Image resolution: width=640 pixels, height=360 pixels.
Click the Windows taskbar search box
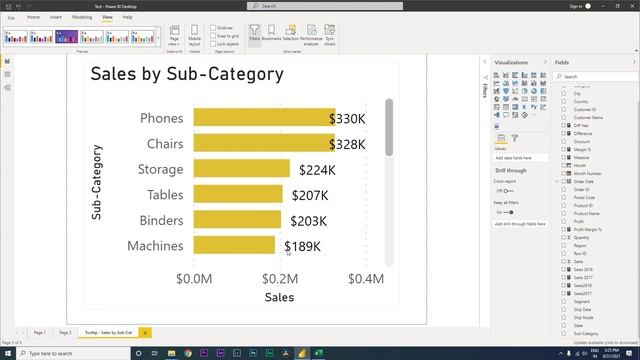point(73,353)
